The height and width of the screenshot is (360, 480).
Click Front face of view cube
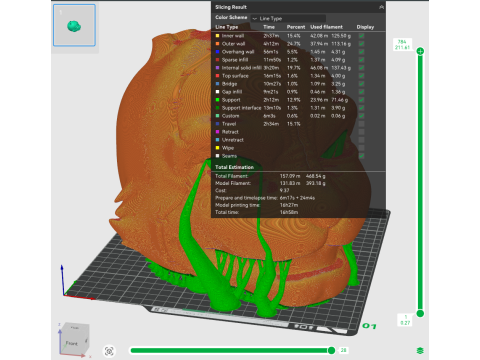71,343
